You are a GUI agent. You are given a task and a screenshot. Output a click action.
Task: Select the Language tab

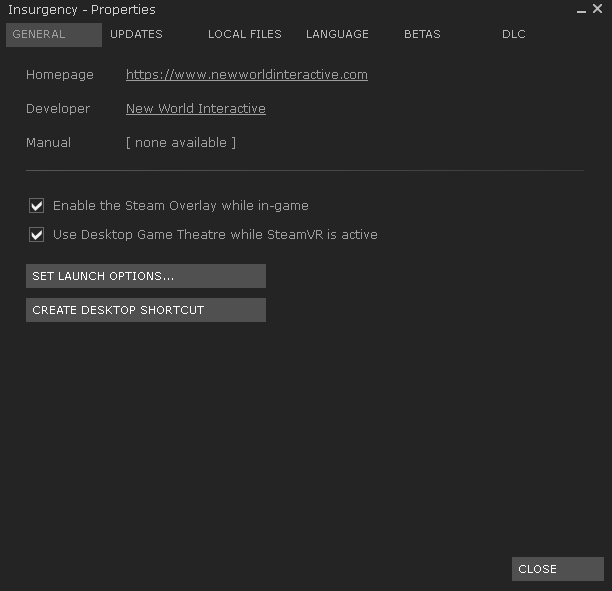click(x=337, y=34)
